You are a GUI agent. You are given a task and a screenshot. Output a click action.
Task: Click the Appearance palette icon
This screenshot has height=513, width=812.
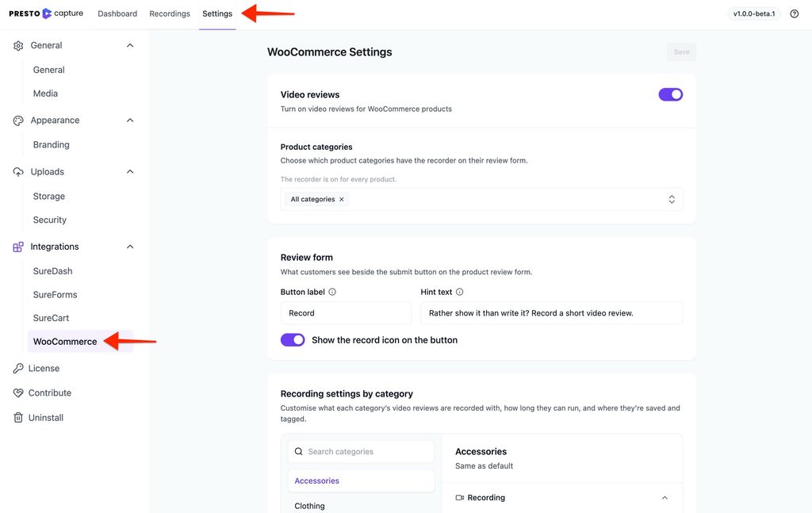[18, 121]
